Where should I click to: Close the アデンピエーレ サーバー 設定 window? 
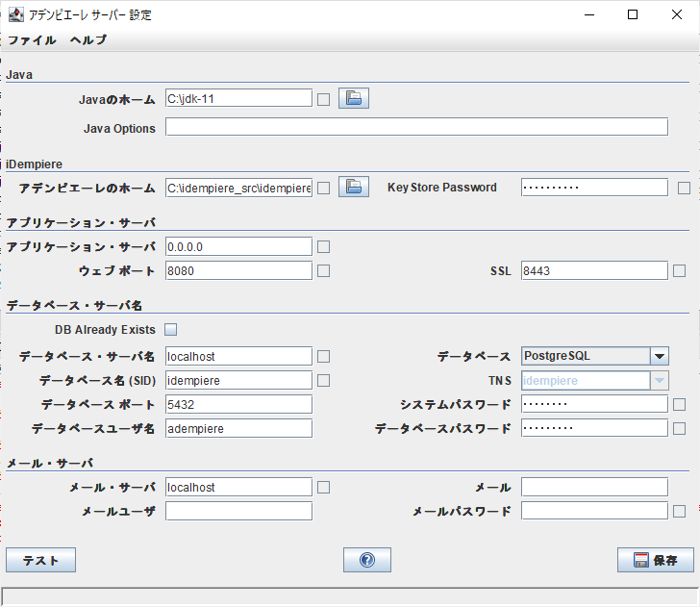(676, 14)
